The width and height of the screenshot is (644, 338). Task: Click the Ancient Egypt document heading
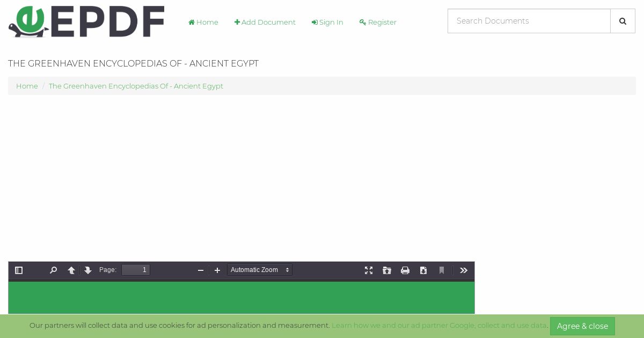click(x=133, y=63)
